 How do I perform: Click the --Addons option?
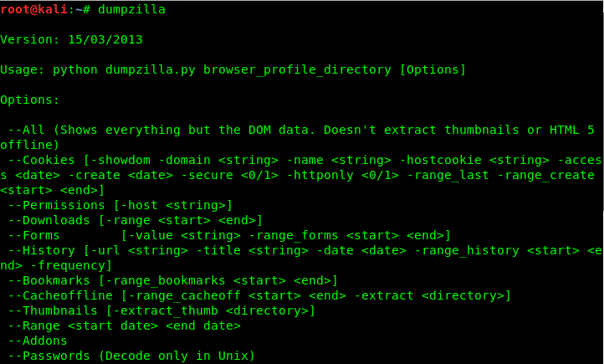coord(38,341)
